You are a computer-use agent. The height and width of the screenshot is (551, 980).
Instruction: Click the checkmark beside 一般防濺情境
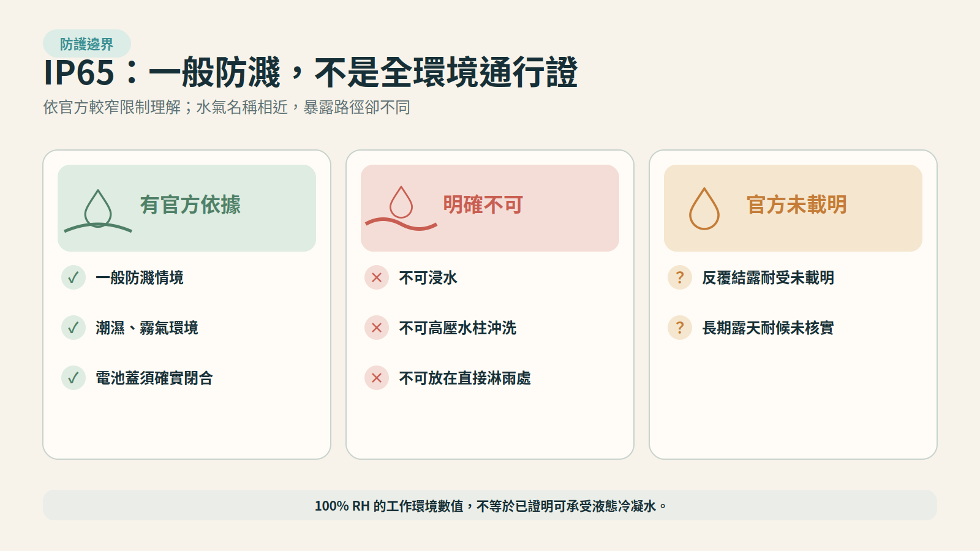pos(73,278)
